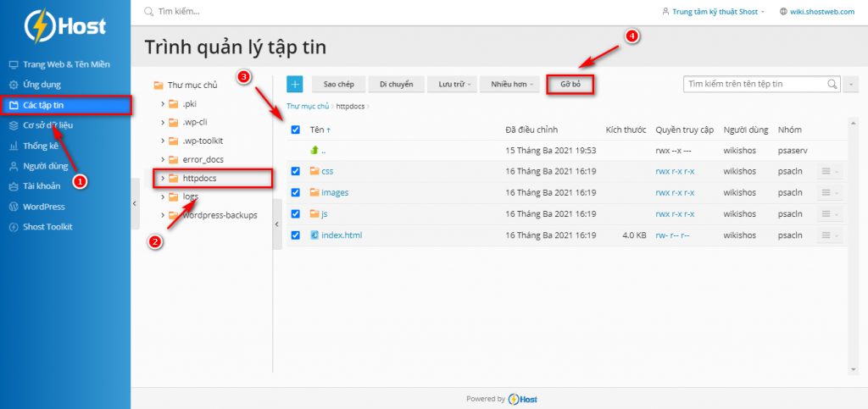The image size is (868, 409).
Task: Edit index.html permissions rw- r-- r--
Action: (x=672, y=235)
